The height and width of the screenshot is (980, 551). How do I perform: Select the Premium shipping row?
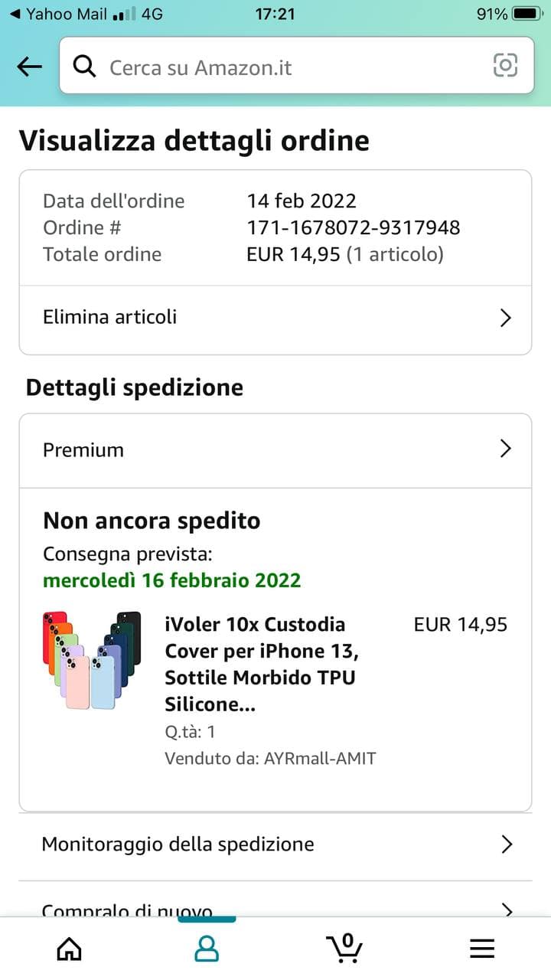pyautogui.click(x=230, y=449)
